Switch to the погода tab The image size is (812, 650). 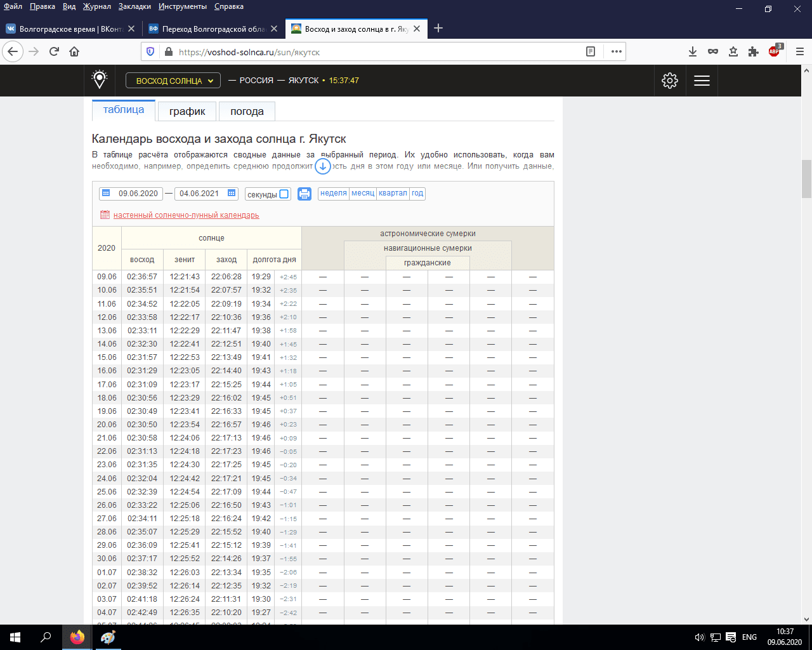pyautogui.click(x=247, y=111)
